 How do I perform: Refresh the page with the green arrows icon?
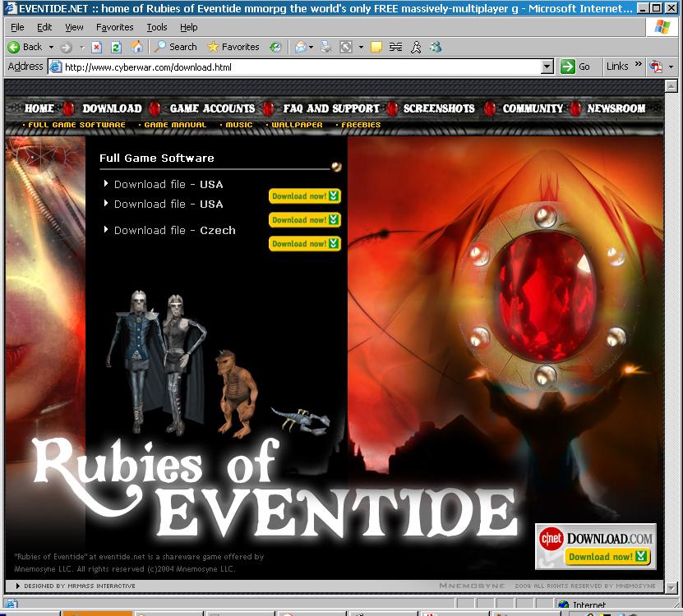click(116, 47)
